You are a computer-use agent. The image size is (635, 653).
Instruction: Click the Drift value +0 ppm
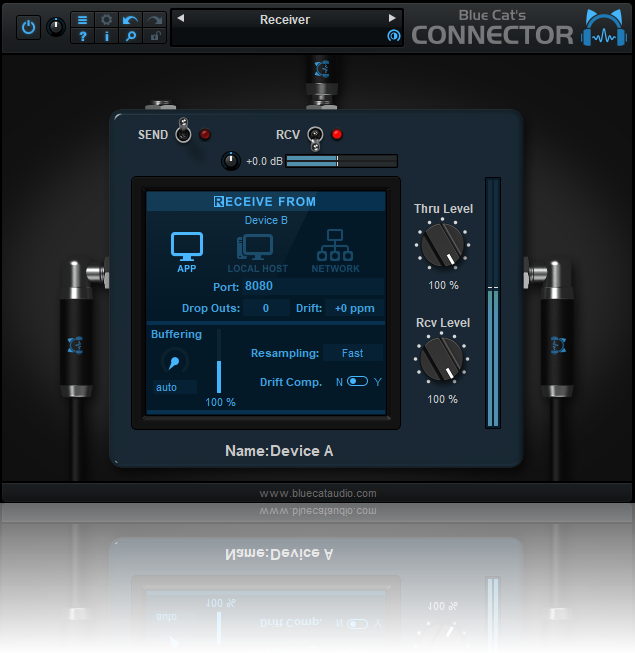[354, 308]
